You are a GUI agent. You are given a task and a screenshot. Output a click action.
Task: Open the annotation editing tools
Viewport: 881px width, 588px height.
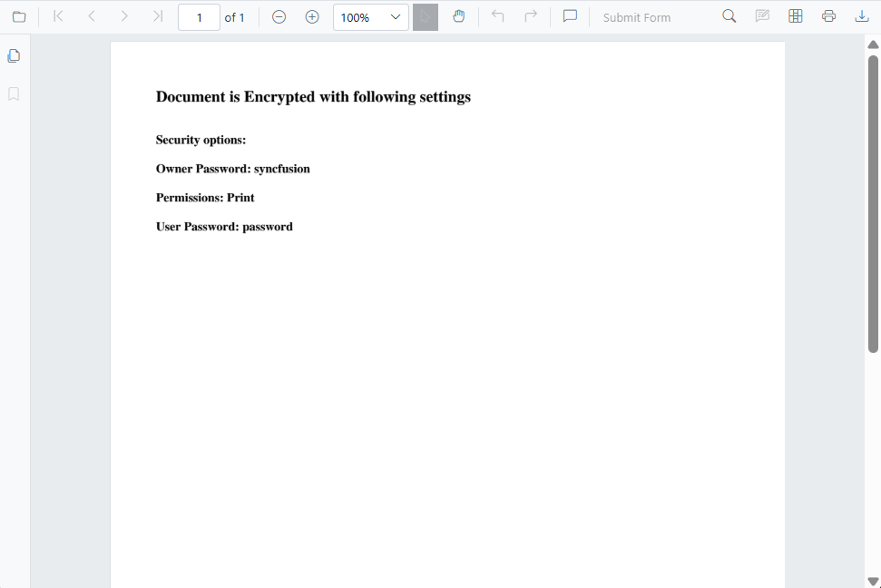click(762, 16)
